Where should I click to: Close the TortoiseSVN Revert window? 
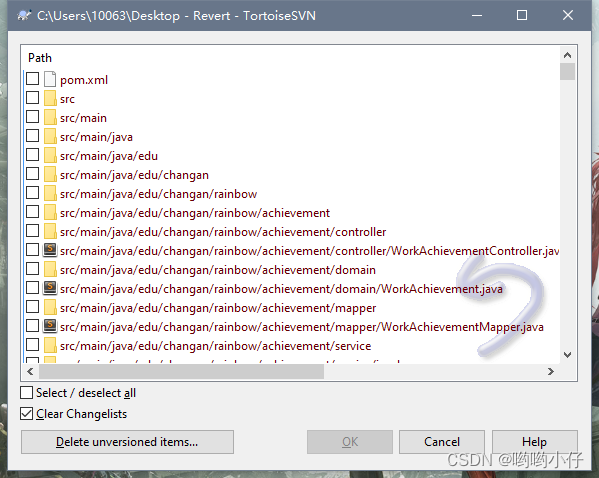pyautogui.click(x=568, y=16)
